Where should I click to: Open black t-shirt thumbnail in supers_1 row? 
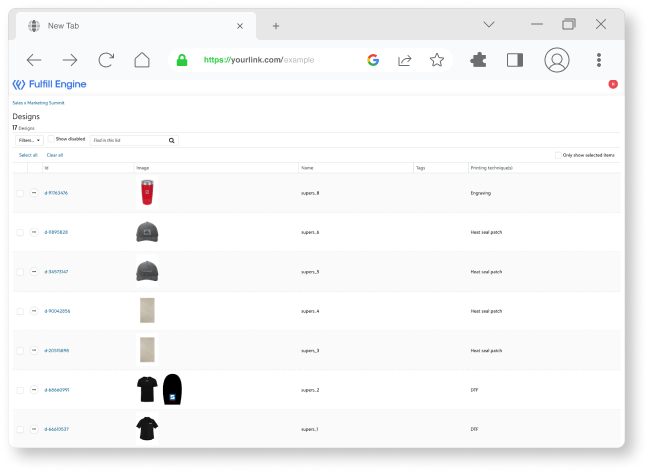click(x=147, y=429)
